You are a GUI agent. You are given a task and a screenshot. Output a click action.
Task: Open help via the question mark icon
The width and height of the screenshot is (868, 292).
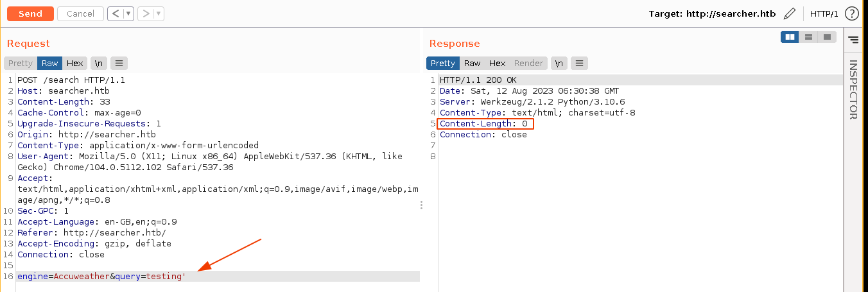(x=851, y=13)
